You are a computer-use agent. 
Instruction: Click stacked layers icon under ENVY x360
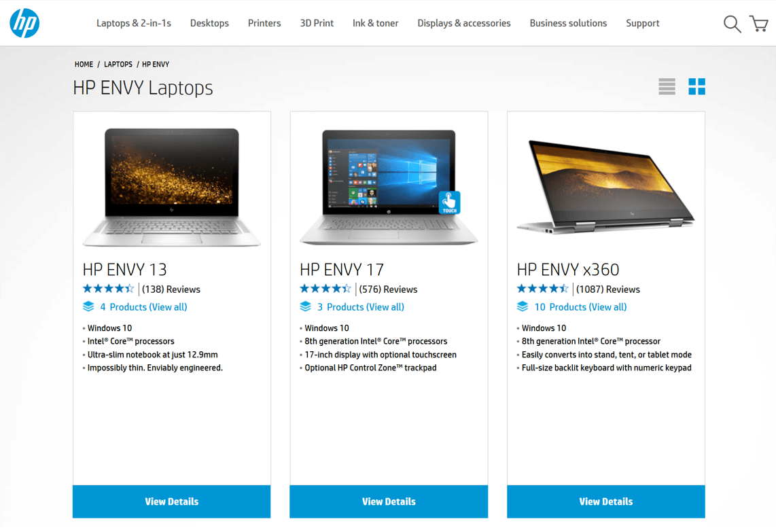[523, 307]
